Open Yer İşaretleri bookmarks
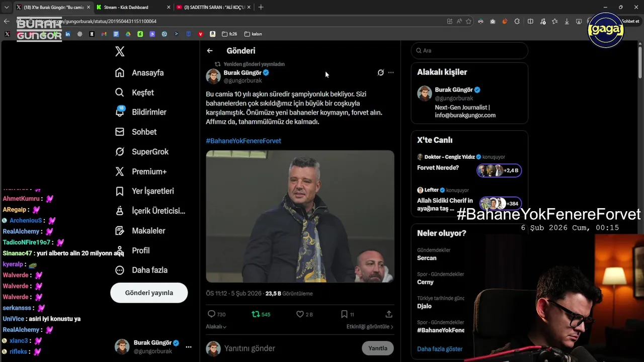Screen dimensions: 644x362 [144, 191]
